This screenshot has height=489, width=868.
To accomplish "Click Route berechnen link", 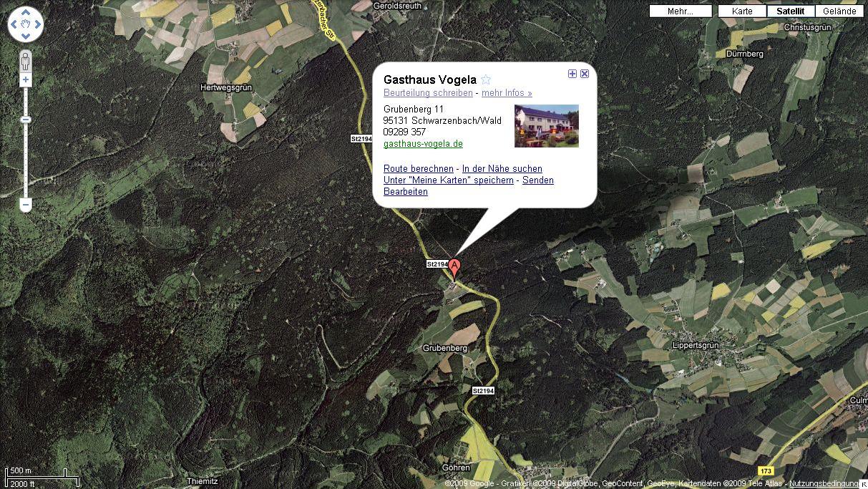I will [419, 169].
